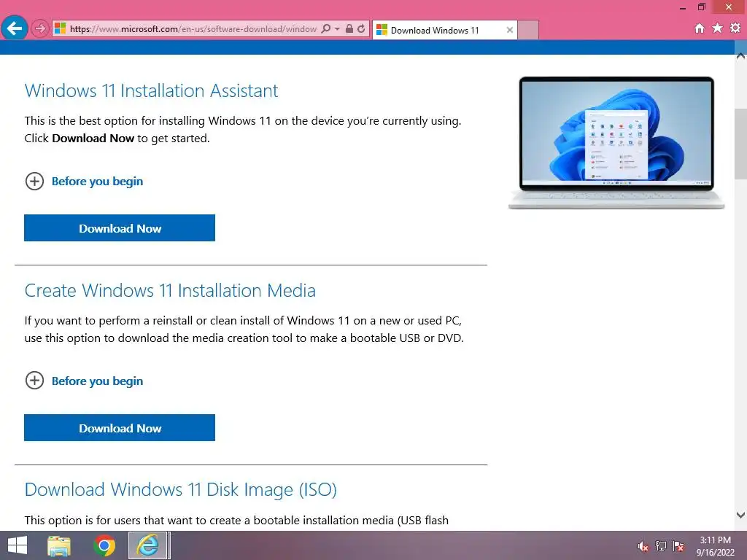Close the Download Windows 11 tab
Image resolution: width=747 pixels, height=560 pixels.
510,30
